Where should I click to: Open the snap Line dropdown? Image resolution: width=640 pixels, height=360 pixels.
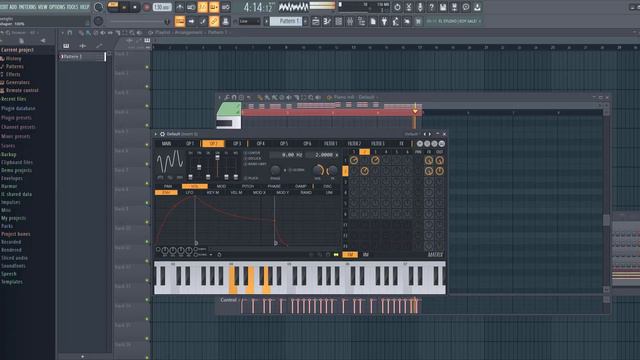coord(249,21)
